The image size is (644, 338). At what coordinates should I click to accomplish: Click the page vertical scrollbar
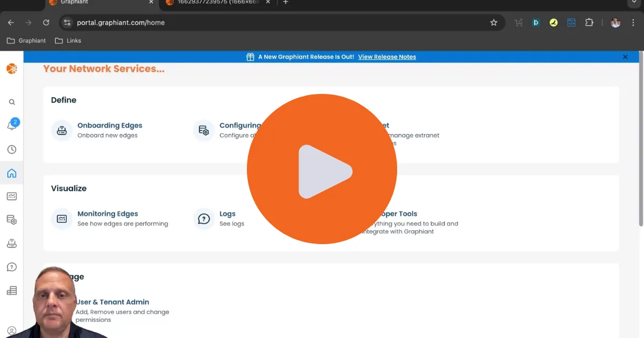(642, 138)
